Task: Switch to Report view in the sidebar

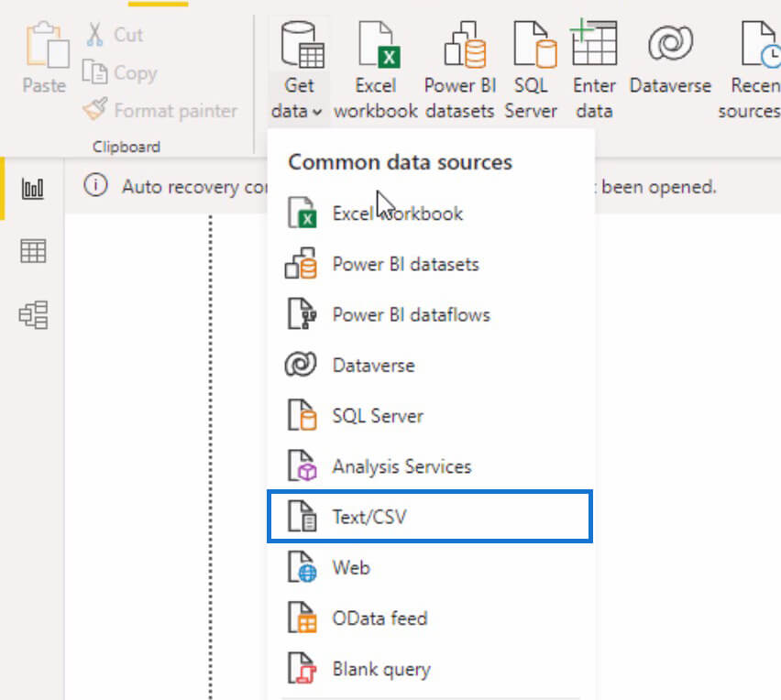Action: tap(33, 189)
